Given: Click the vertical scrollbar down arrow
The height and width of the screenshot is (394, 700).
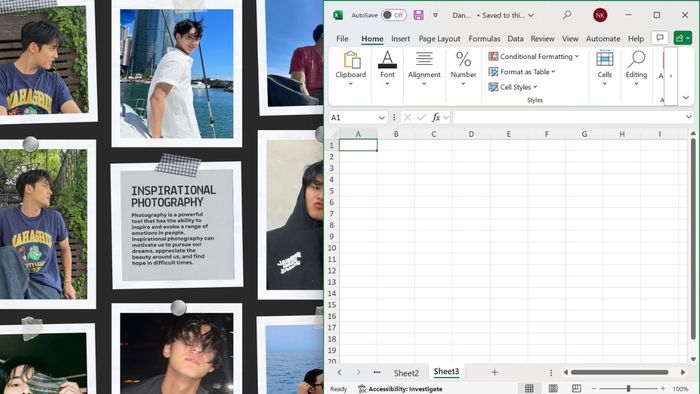Looking at the screenshot, I should pyautogui.click(x=693, y=359).
